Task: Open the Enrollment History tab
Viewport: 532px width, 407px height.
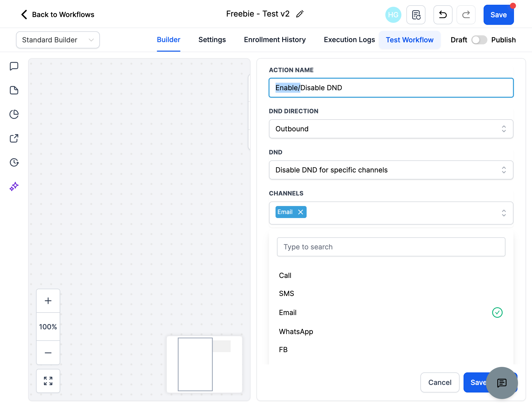Action: (x=275, y=40)
